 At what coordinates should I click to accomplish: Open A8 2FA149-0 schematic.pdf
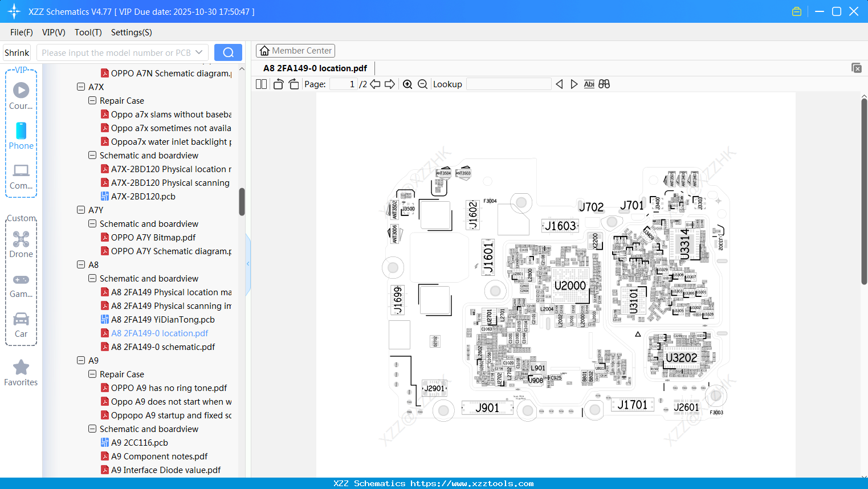[x=163, y=347]
